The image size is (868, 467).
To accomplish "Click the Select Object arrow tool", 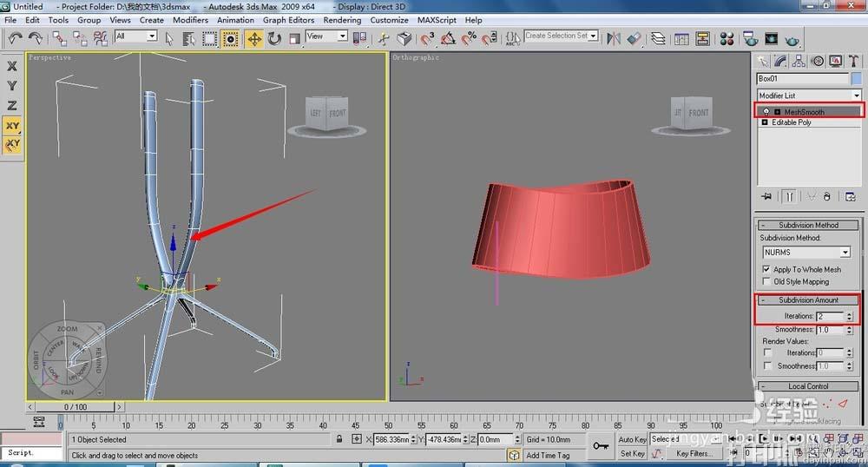I will (169, 38).
